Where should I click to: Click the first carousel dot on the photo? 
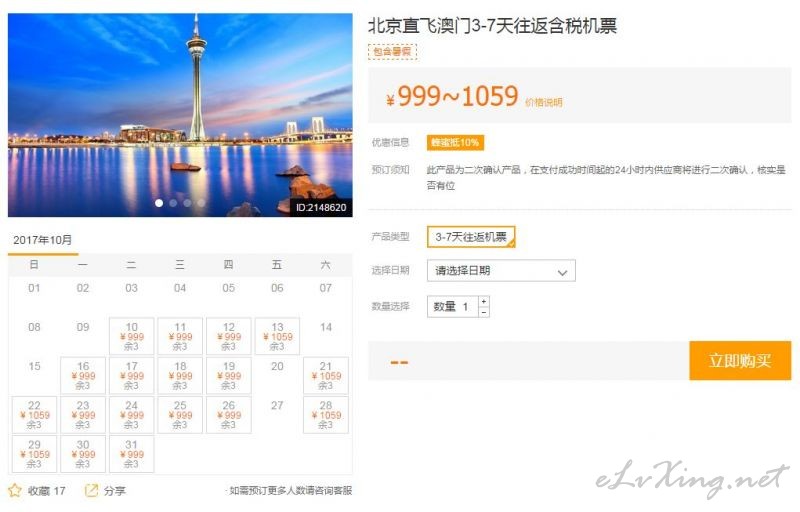[x=159, y=203]
